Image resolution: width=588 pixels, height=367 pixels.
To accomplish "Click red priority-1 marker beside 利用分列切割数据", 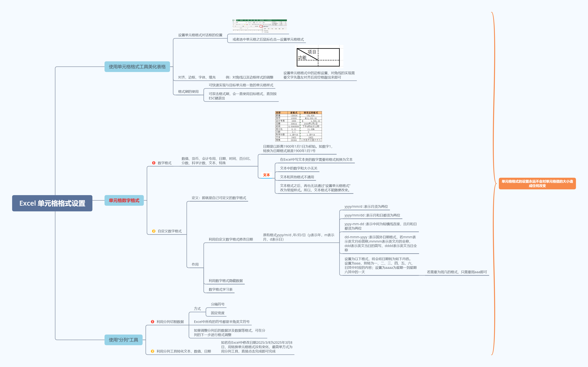I will pos(152,322).
